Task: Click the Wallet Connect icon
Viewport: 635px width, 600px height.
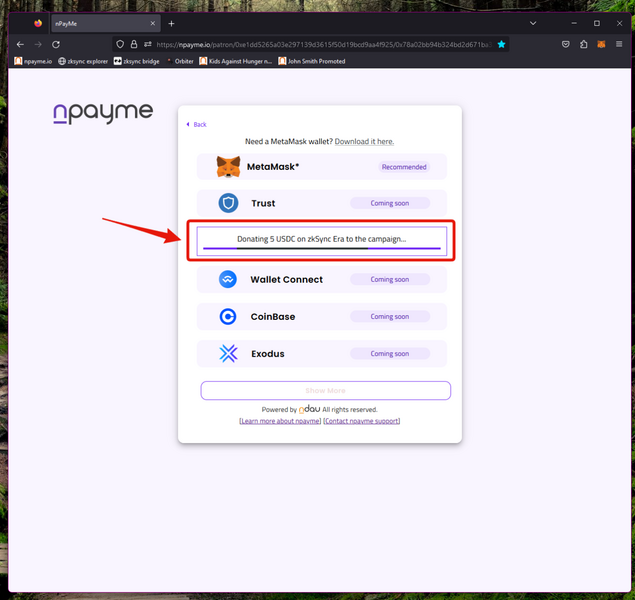Action: [x=228, y=279]
